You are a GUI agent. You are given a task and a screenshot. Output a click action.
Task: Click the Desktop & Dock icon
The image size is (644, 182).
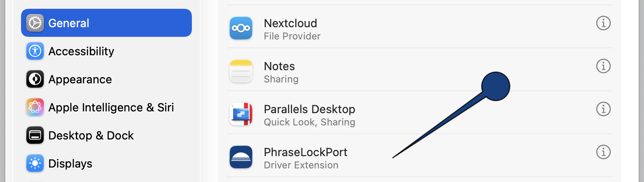(35, 135)
